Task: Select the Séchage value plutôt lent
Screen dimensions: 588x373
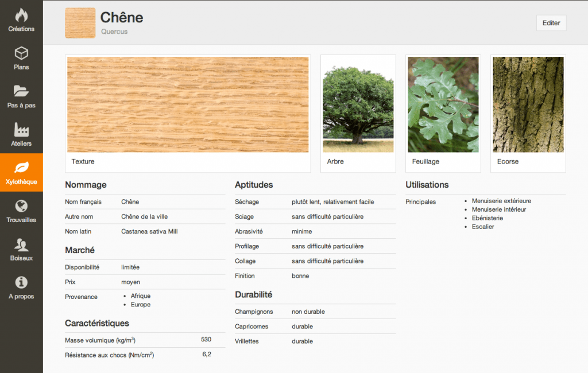Action: pos(332,201)
